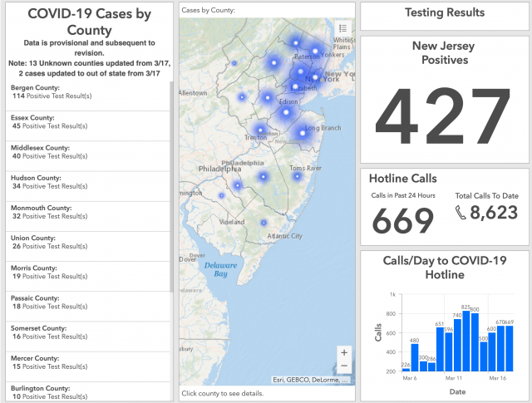Zoom in on the map
This screenshot has height=403, width=532.
344,352
